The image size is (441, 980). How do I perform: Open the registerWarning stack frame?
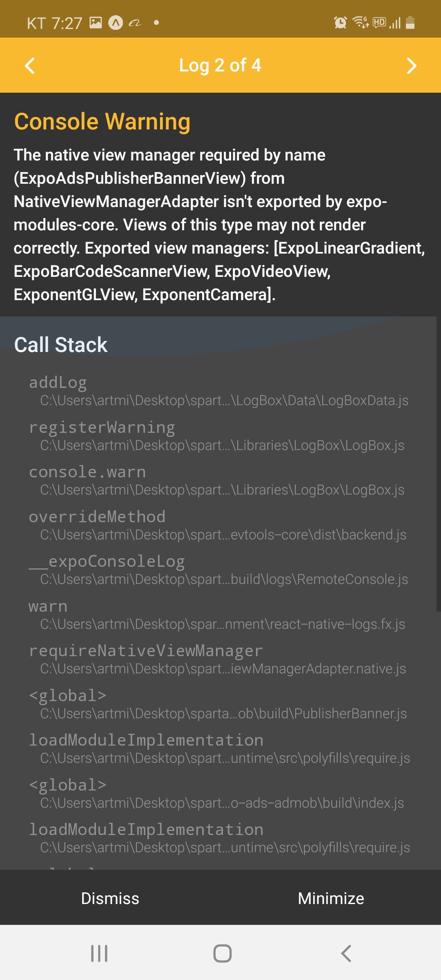pyautogui.click(x=219, y=436)
